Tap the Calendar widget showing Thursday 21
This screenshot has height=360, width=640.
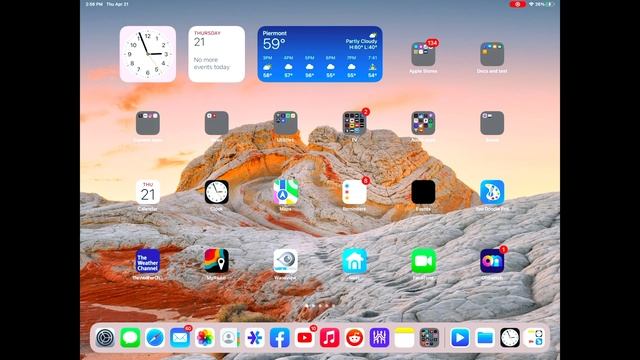pos(216,54)
